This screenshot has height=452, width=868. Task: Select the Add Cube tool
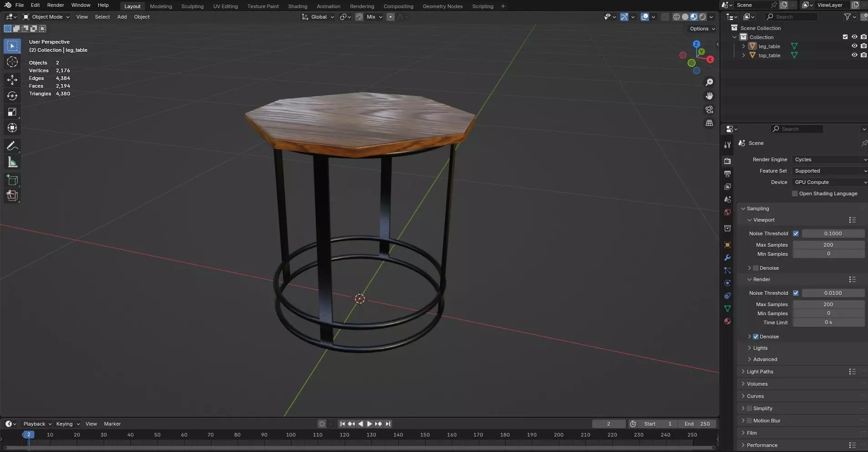pos(12,180)
